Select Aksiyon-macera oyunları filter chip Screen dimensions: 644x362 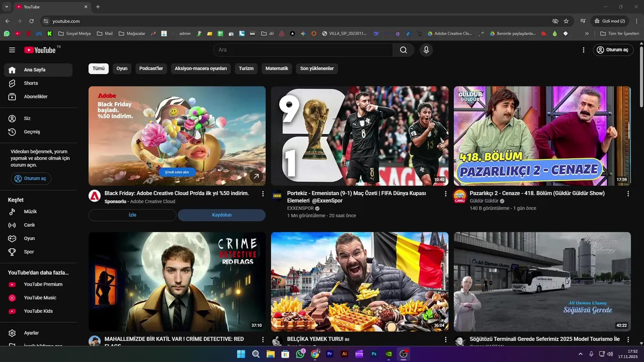pos(201,68)
